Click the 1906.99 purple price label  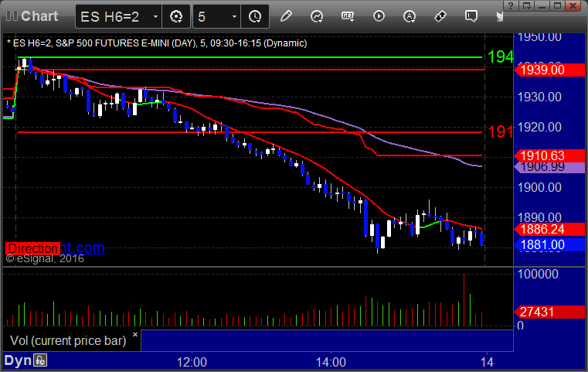pyautogui.click(x=549, y=167)
